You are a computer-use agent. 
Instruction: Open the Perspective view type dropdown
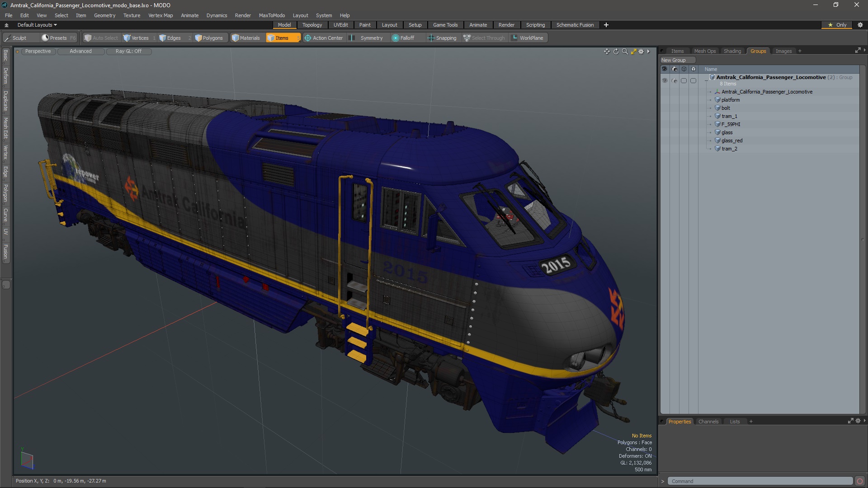(38, 52)
